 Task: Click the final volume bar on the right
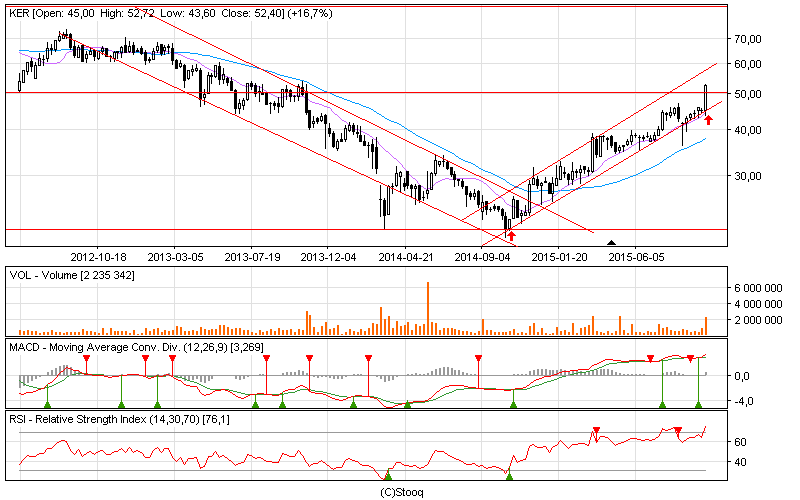[706, 326]
